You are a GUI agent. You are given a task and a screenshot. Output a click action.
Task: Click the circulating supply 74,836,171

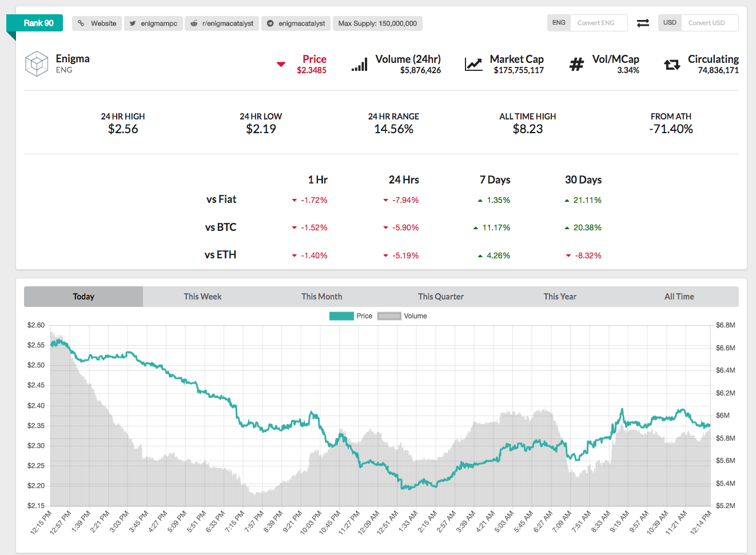tap(718, 70)
